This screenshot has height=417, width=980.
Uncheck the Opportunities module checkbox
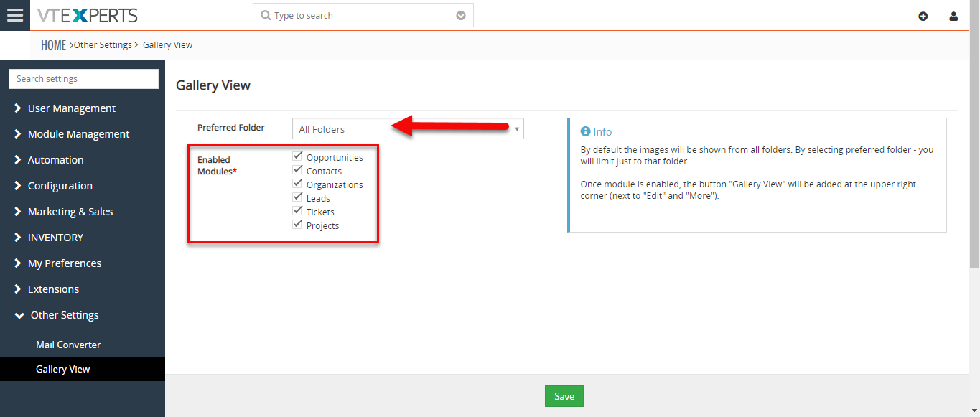[297, 156]
